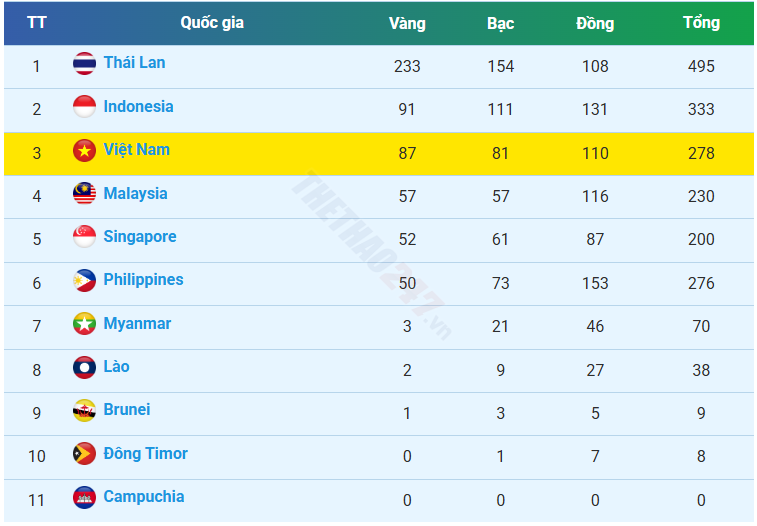Click the Singapore flag icon
Viewport: 757px width, 526px height.
tap(85, 238)
